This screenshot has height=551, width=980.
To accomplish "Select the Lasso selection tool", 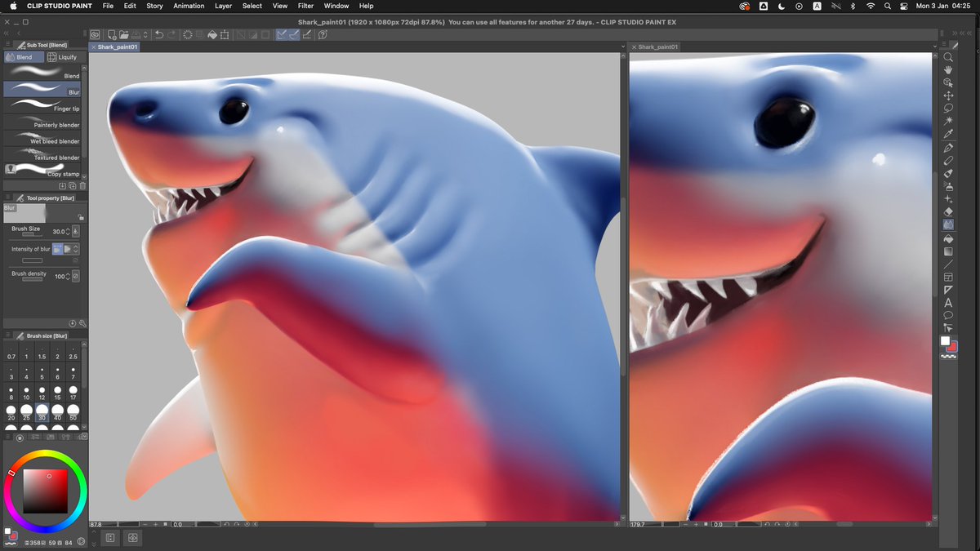I will 948,108.
